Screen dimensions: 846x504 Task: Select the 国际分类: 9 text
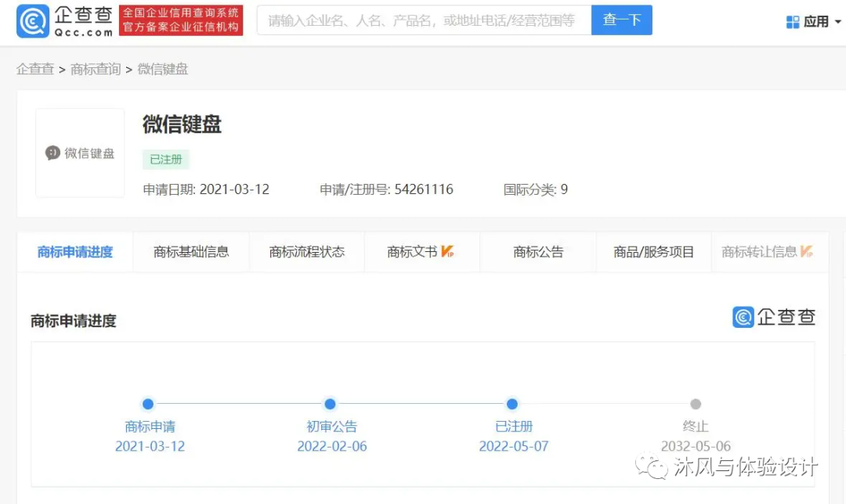pyautogui.click(x=535, y=189)
